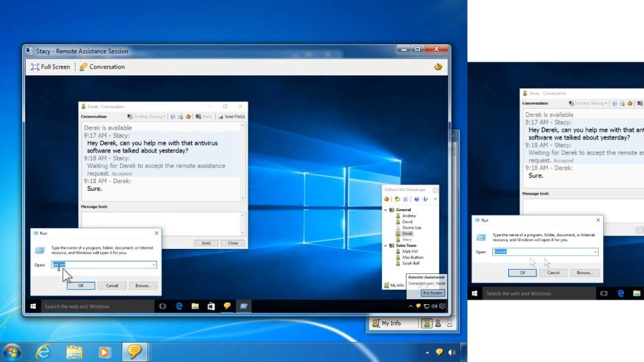Show hidden tray icons on the remote Windows 10 taskbar

click(x=410, y=306)
